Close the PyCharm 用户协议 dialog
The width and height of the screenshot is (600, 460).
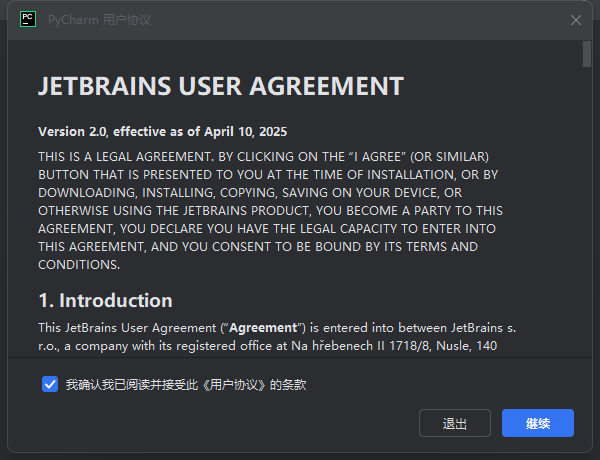576,20
